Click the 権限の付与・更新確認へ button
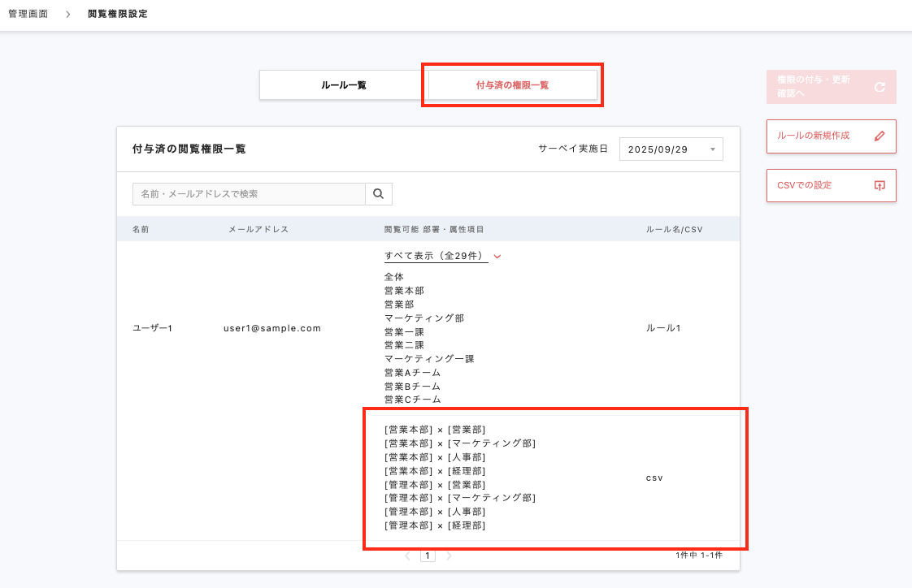The image size is (912, 588). [x=821, y=86]
